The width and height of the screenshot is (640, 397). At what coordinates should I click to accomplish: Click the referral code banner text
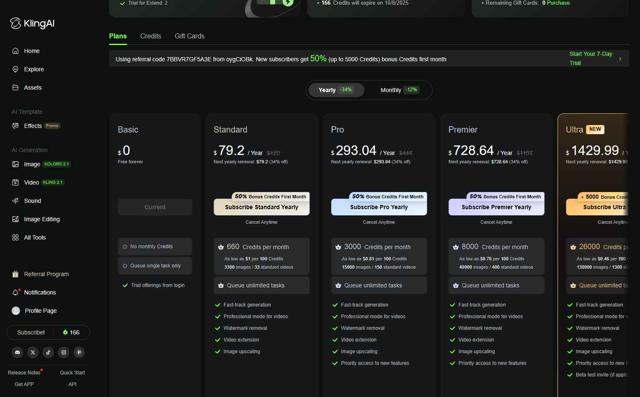[x=281, y=59]
